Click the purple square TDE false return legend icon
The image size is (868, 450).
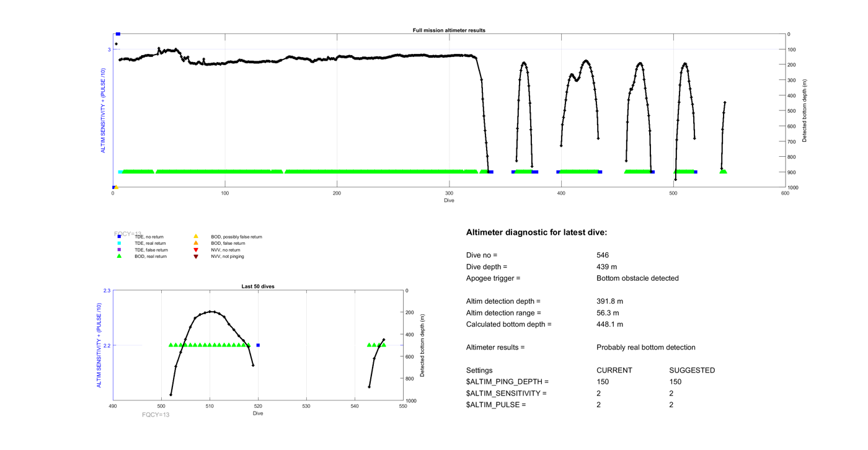coord(119,250)
